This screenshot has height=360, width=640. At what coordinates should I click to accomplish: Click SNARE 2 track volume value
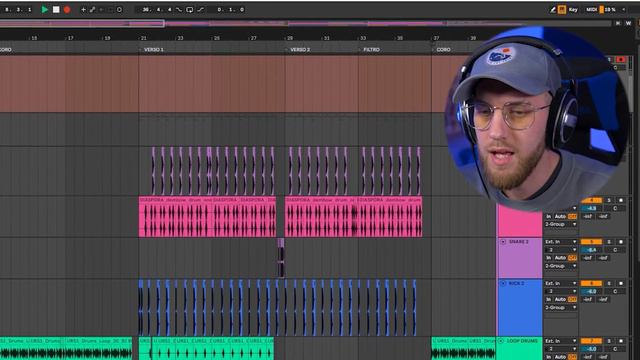click(591, 250)
